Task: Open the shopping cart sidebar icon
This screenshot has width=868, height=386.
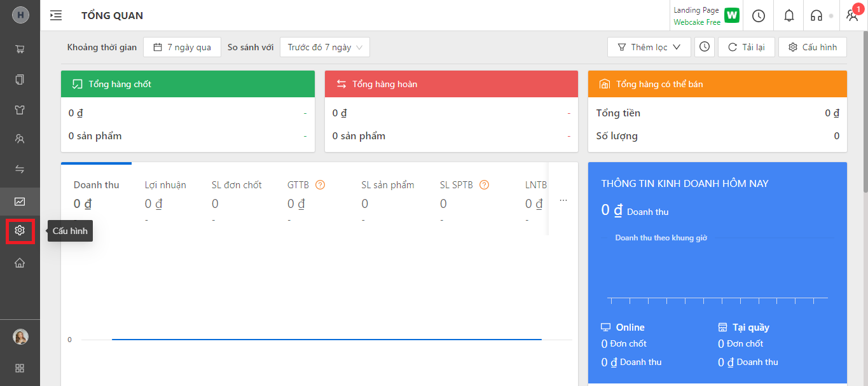Action: pos(20,49)
